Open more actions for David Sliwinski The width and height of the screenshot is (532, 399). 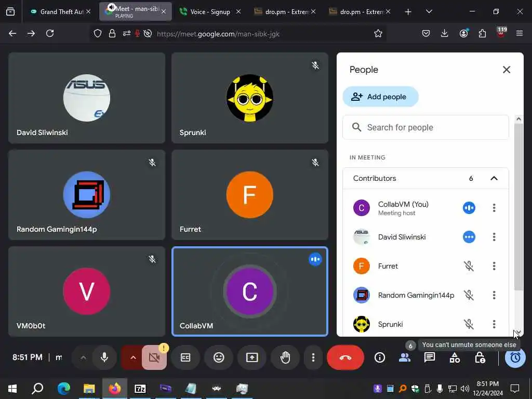tap(494, 237)
